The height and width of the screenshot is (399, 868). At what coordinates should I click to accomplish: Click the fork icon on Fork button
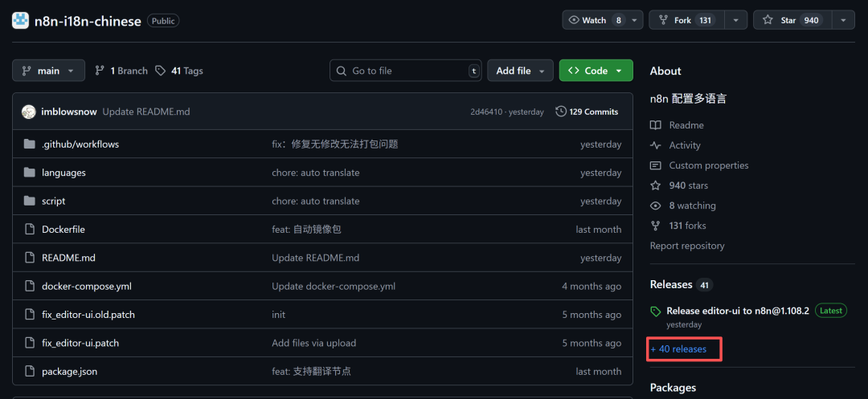pyautogui.click(x=663, y=20)
